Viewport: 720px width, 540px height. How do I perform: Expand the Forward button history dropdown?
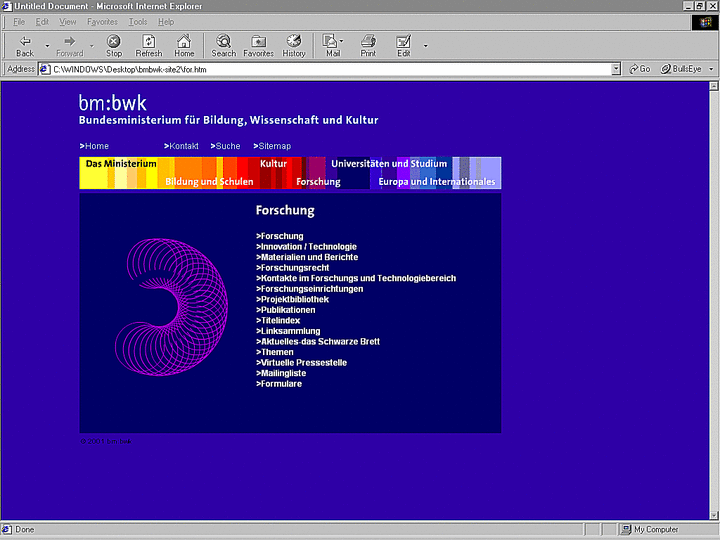pyautogui.click(x=92, y=46)
